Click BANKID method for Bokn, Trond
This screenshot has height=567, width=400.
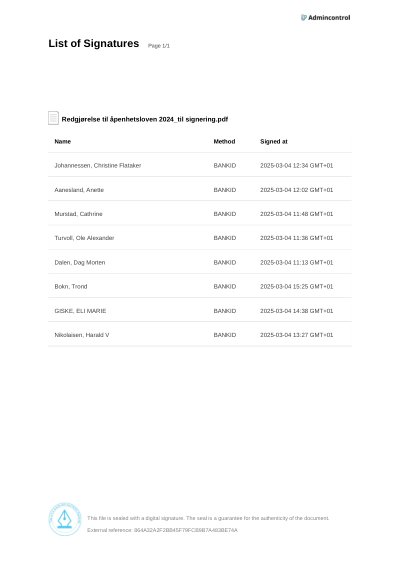coord(225,286)
